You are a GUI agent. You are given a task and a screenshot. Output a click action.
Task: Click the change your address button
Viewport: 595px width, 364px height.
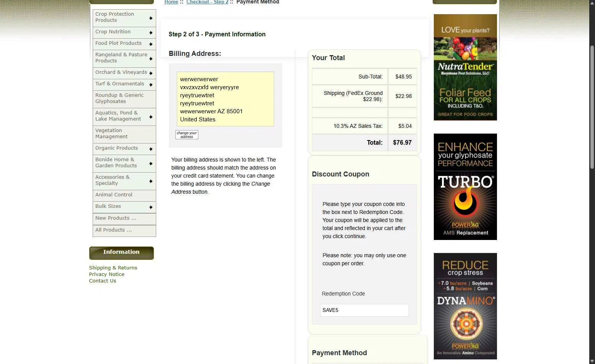[x=187, y=135]
